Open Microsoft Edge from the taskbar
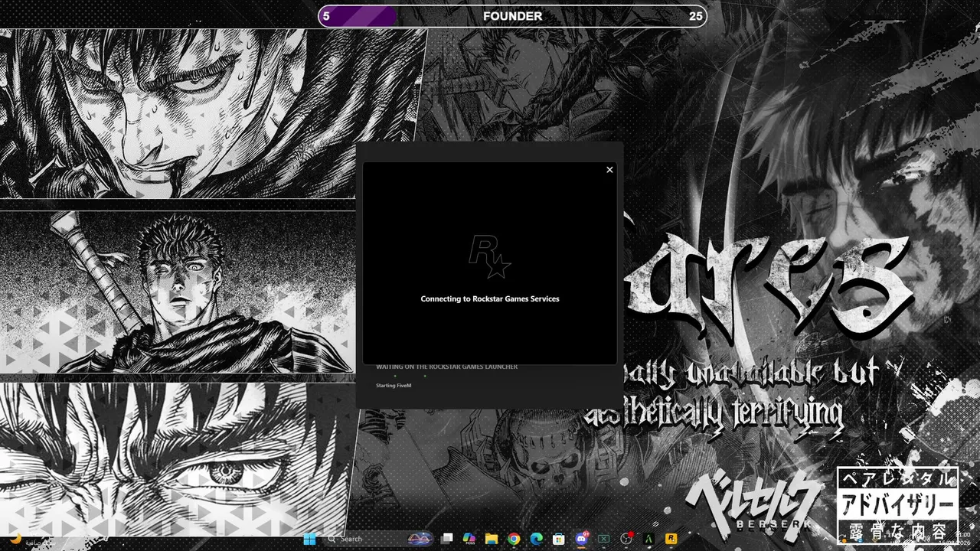Image resolution: width=980 pixels, height=551 pixels. coord(537,539)
